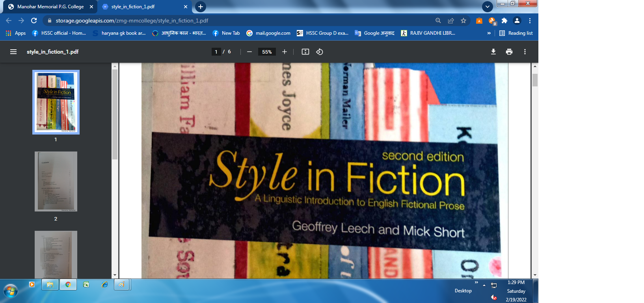
Task: Open a new browser tab
Action: pos(201,7)
